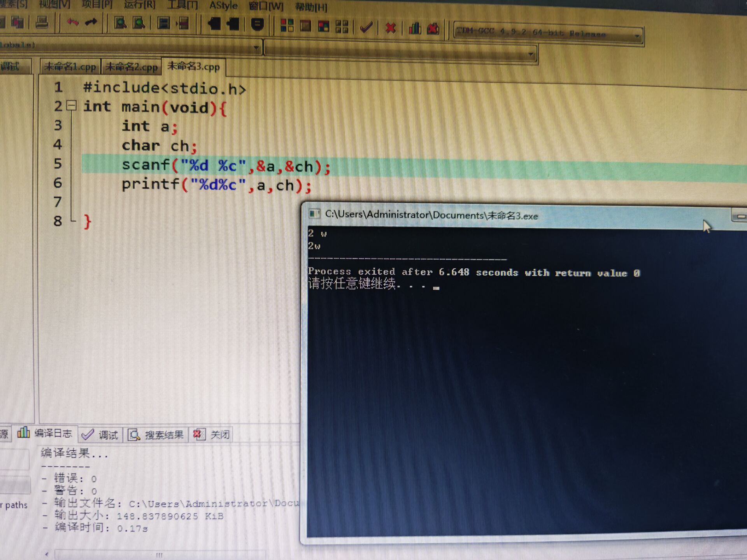Screen dimensions: 747x560
Task: Click the Compile four-squares icon
Action: pyautogui.click(x=287, y=26)
